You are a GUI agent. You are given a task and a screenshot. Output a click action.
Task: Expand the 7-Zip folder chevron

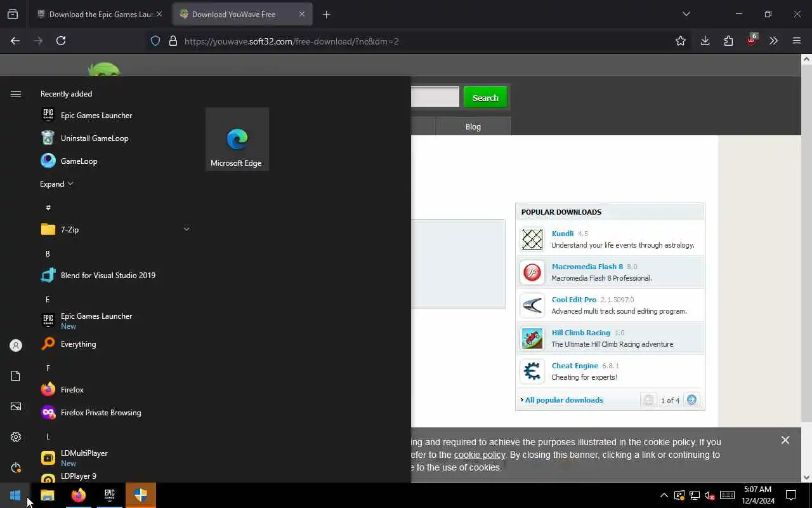tap(187, 229)
